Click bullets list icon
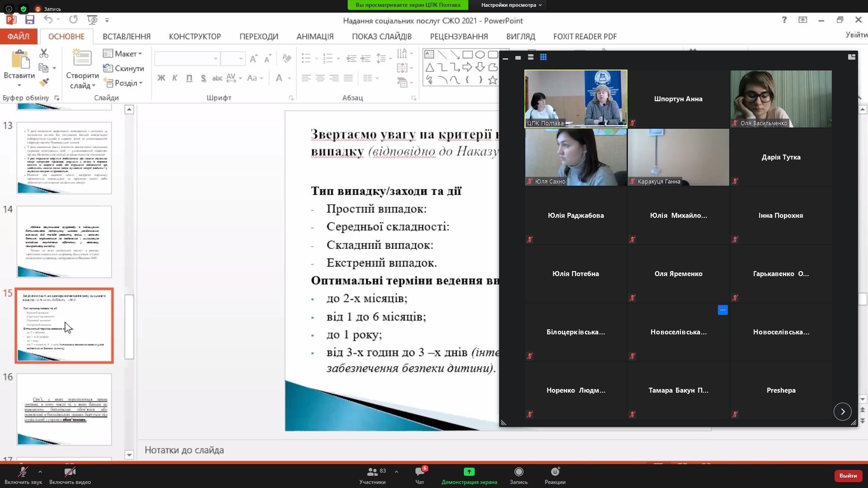The height and width of the screenshot is (488, 868). [307, 58]
